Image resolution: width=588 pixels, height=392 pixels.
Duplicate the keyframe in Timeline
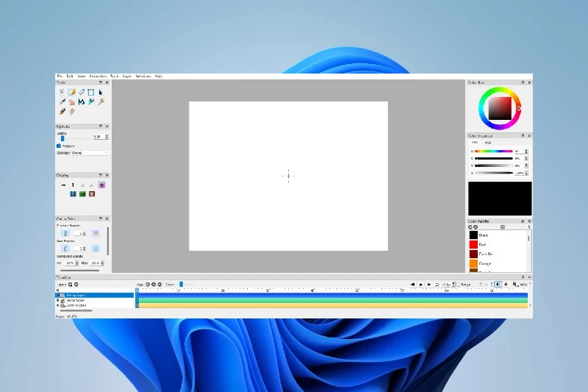pyautogui.click(x=159, y=285)
